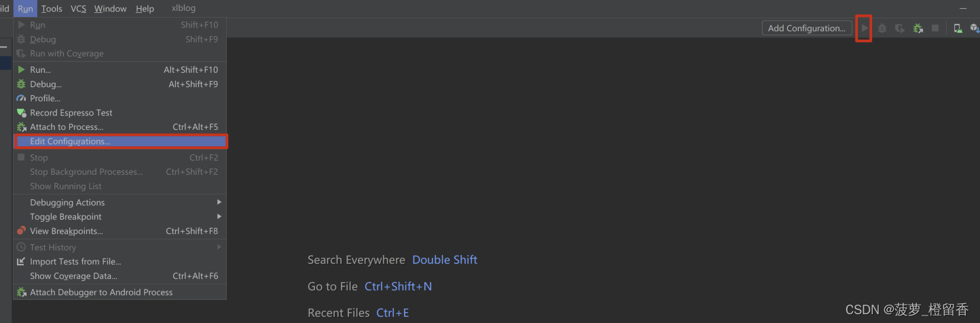Click Run with Coverage menu entry
This screenshot has height=323, width=980.
click(120, 54)
